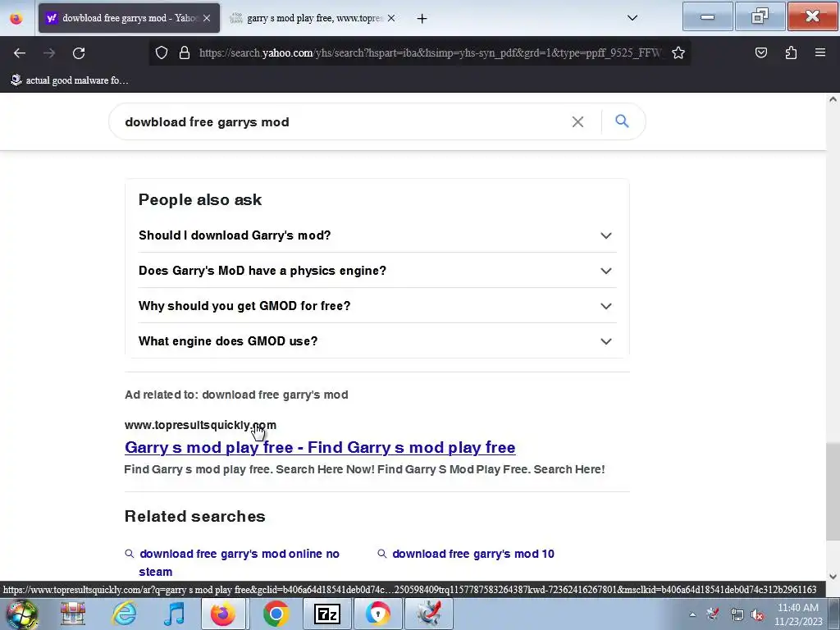Reload the current page
The image size is (840, 630).
79,53
